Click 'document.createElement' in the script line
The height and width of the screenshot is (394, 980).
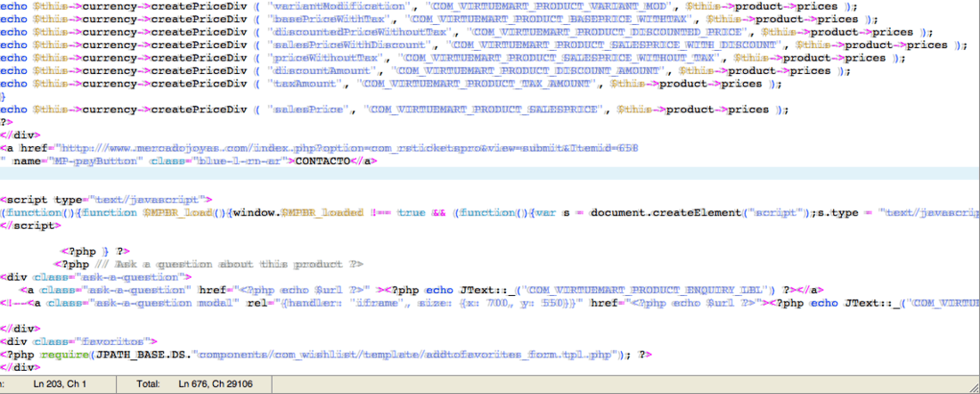(x=666, y=213)
